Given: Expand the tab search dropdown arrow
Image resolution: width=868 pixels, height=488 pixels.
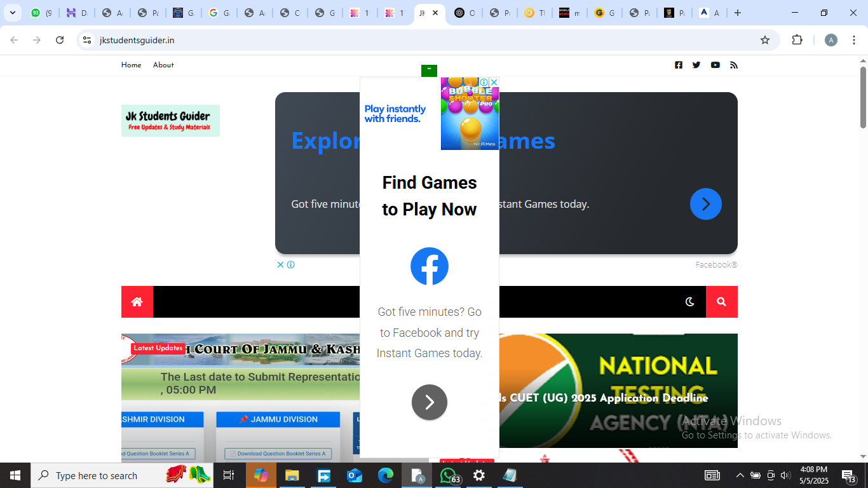Looking at the screenshot, I should (x=12, y=13).
